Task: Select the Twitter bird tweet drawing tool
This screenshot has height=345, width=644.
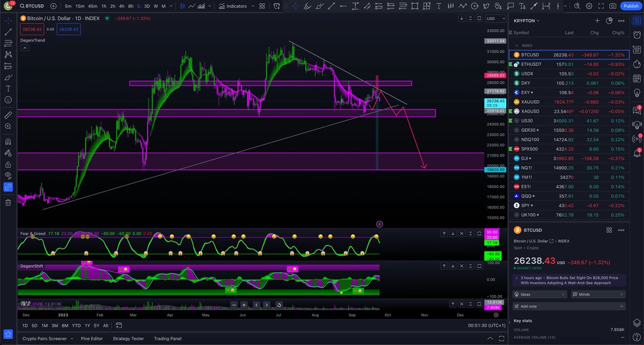Action: pos(486,6)
